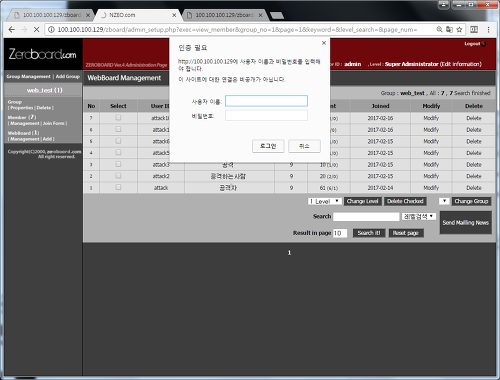Open the translate page icon
Viewport: 500px width, 380px height.
click(449, 30)
